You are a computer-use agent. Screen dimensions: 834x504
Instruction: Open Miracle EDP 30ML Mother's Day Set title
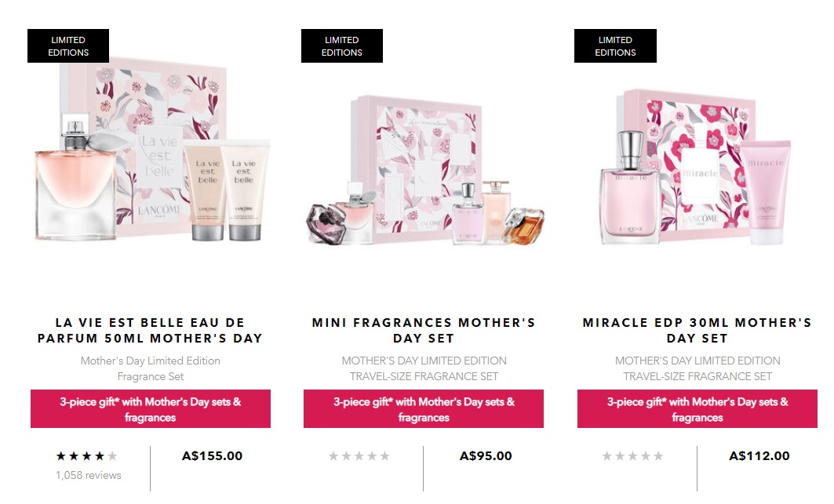click(697, 330)
